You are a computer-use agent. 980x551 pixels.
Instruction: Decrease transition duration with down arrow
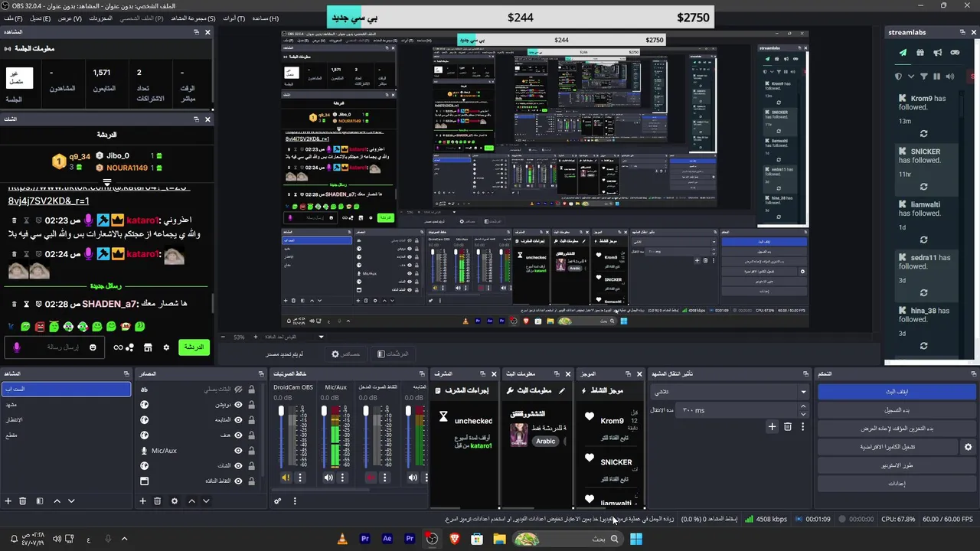[802, 414]
